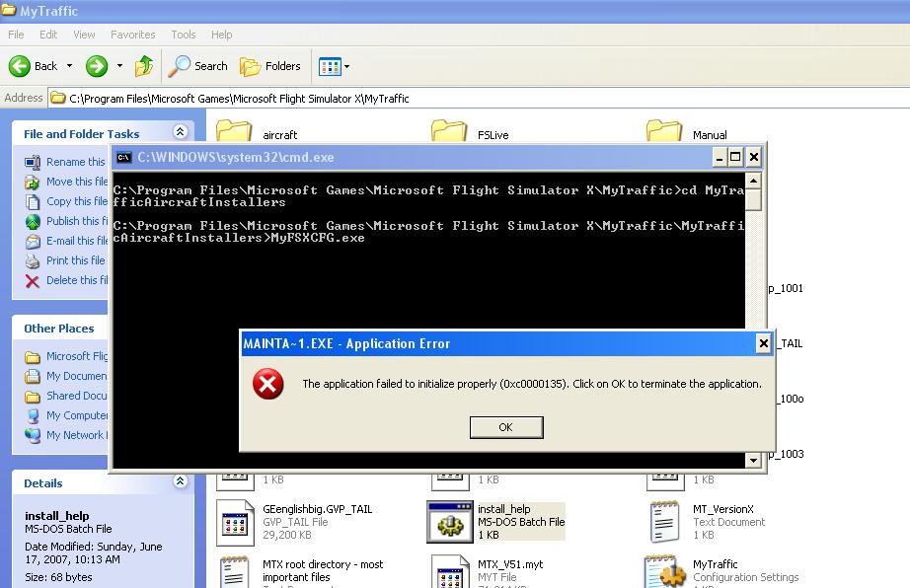The image size is (910, 588).
Task: Close the MAINTA~1.EXE Application Error dialog
Action: point(764,344)
